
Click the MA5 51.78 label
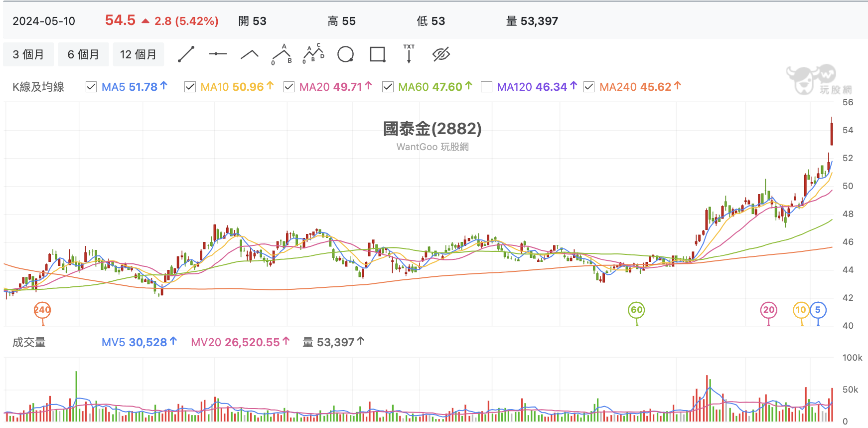(x=135, y=87)
